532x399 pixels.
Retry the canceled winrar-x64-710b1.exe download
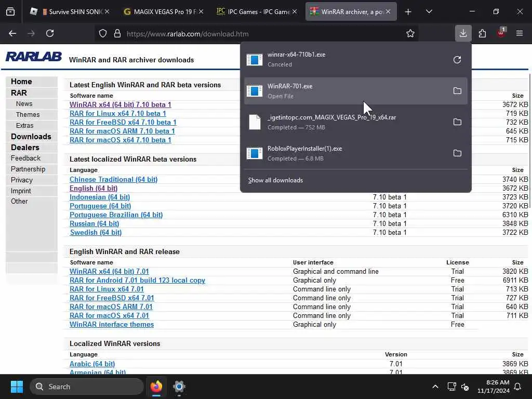pyautogui.click(x=457, y=60)
